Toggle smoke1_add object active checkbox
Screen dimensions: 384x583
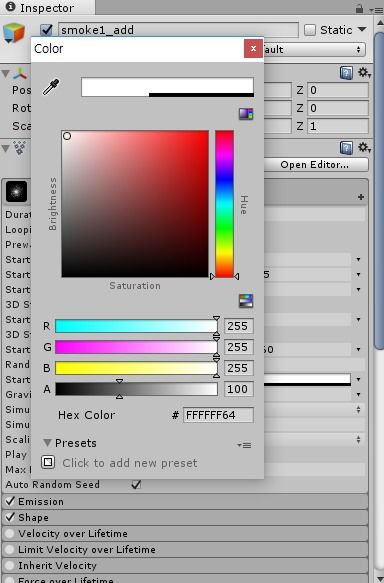pos(46,30)
